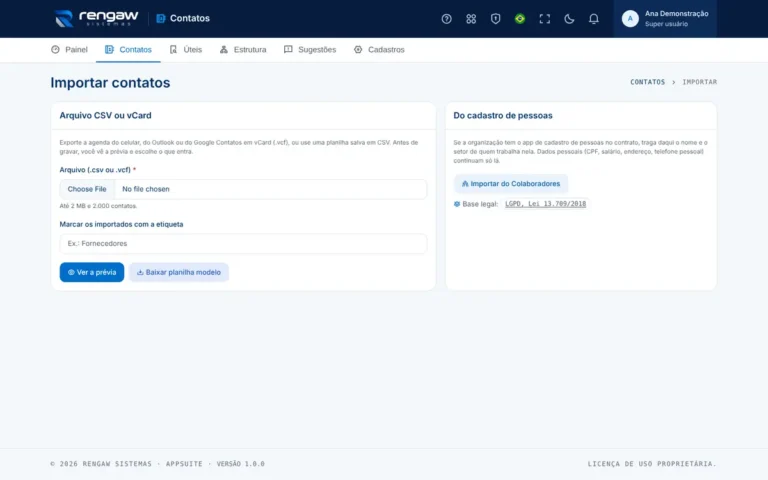
Task: Go to the Úteis tab
Action: 186,49
